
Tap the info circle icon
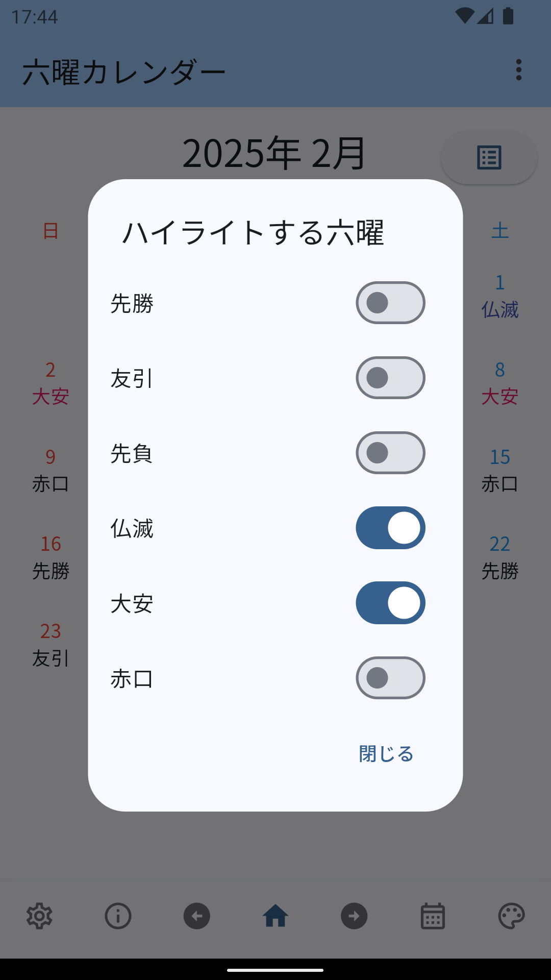click(118, 916)
